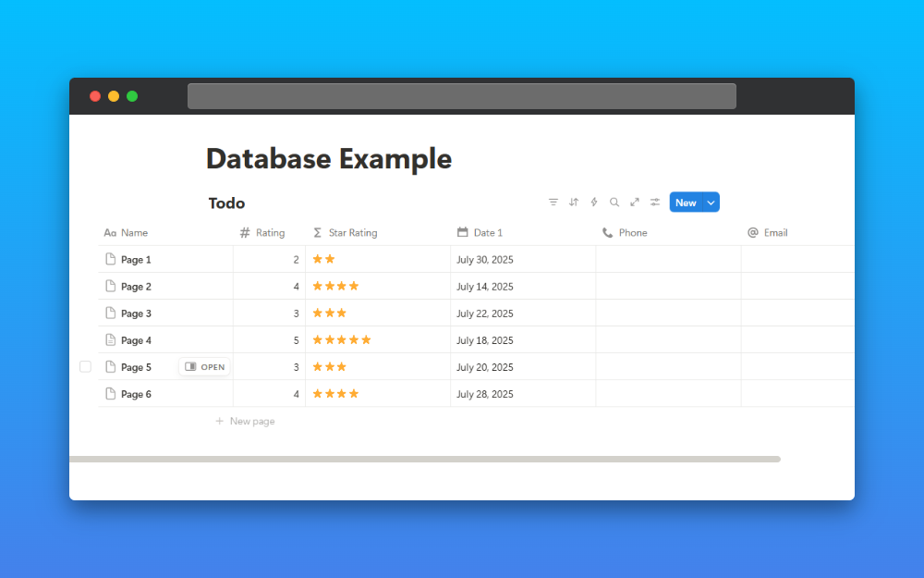Open Page 2 row name

pos(136,287)
